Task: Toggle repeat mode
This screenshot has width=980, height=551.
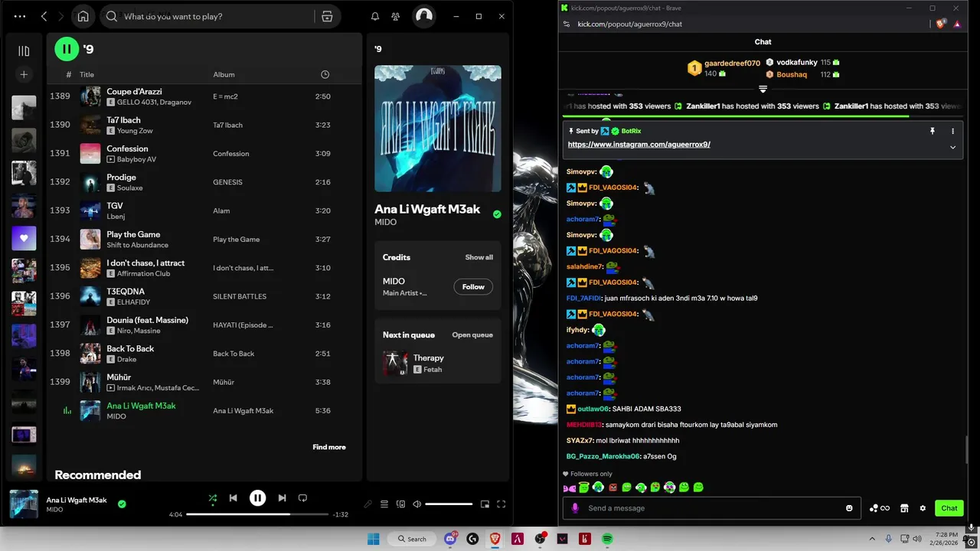Action: point(302,498)
